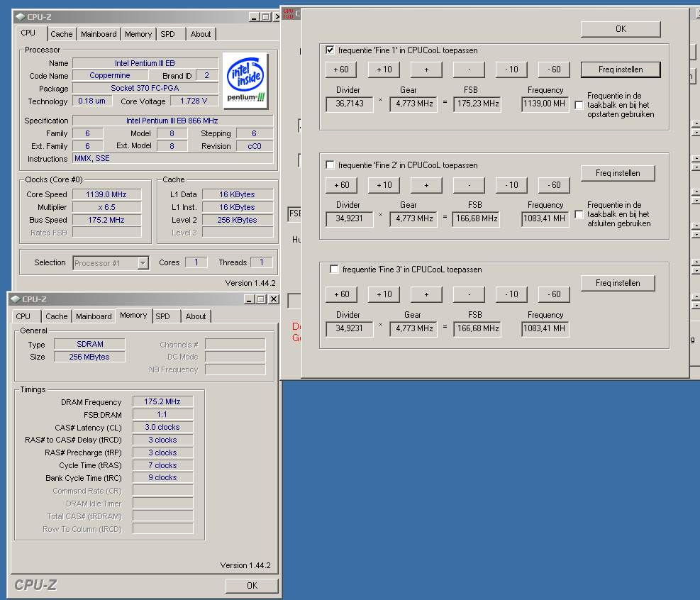Click + 10 button in Fine 1 group
The height and width of the screenshot is (600, 700).
click(x=384, y=70)
